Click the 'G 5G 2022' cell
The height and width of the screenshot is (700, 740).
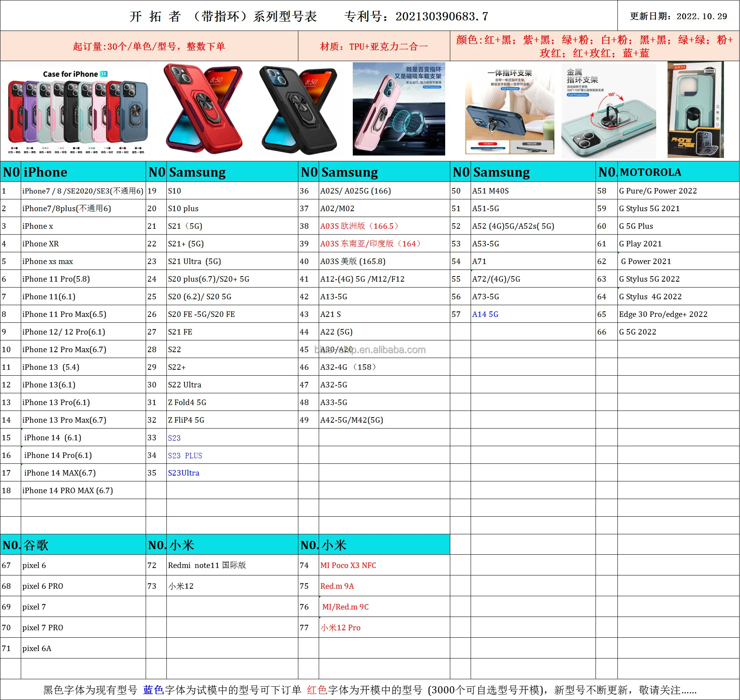coord(679,332)
